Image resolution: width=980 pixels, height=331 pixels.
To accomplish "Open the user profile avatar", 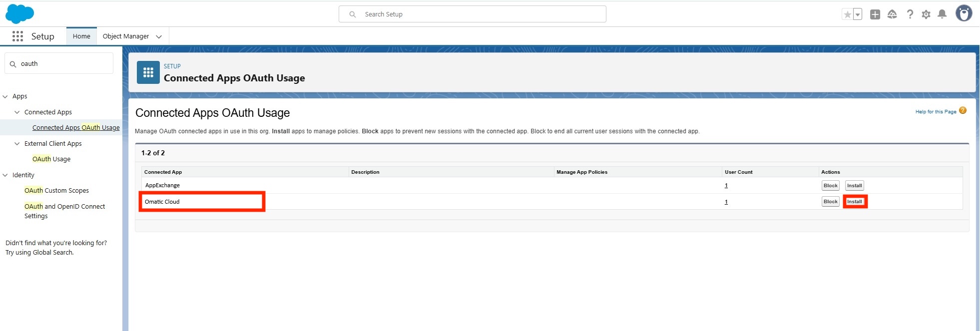I will pos(964,13).
